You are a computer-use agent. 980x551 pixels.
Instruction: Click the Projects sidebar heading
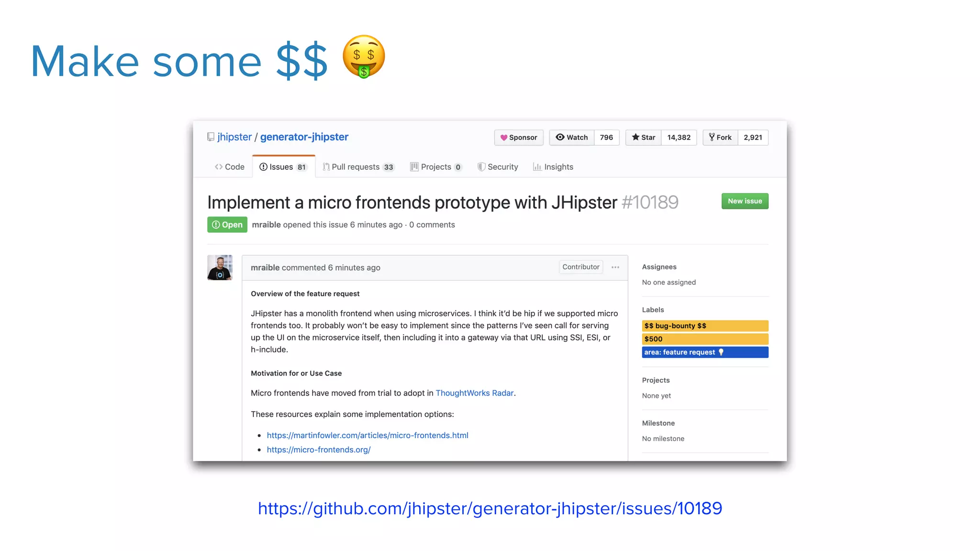pos(656,380)
